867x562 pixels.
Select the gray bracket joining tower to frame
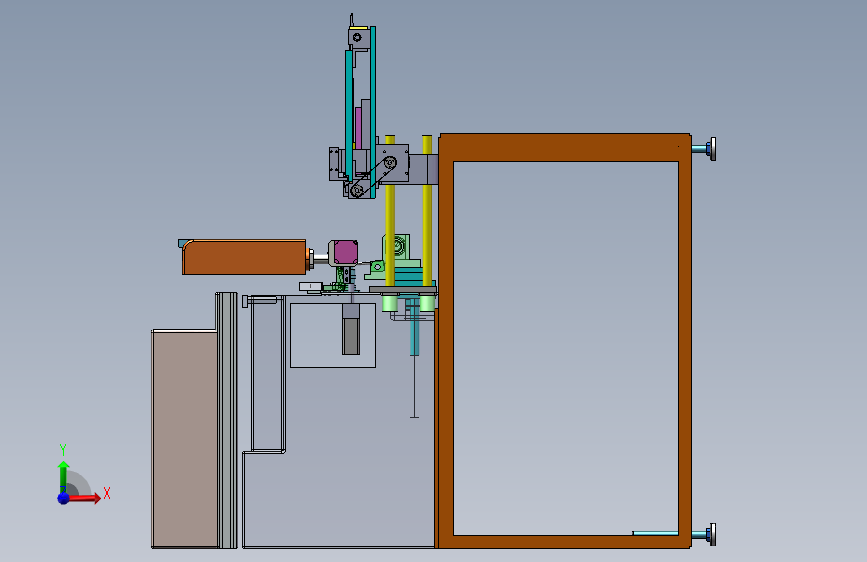(424, 169)
